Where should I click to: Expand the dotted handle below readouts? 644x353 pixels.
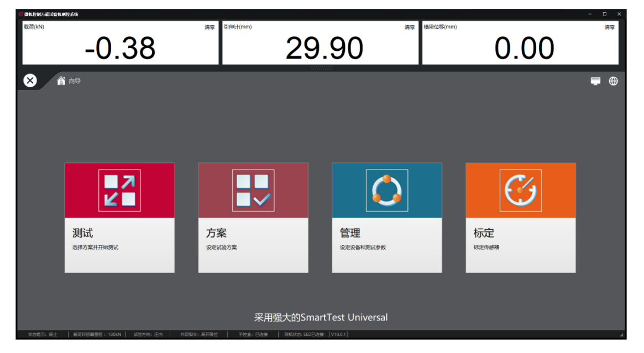(x=321, y=67)
